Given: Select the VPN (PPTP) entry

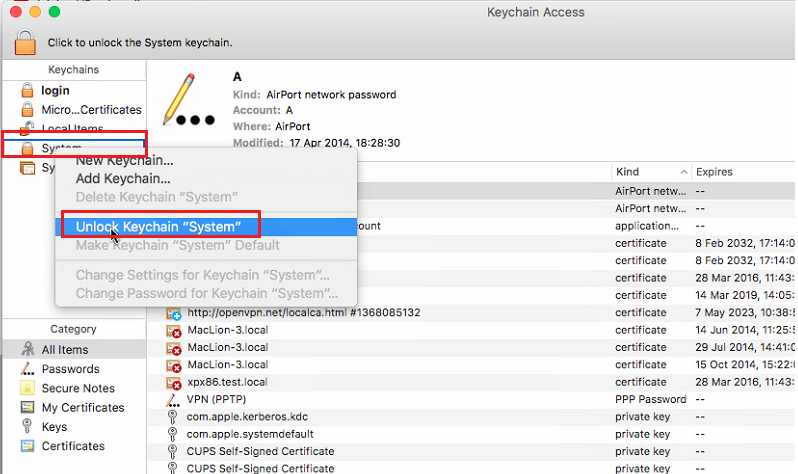Looking at the screenshot, I should click(471, 400).
